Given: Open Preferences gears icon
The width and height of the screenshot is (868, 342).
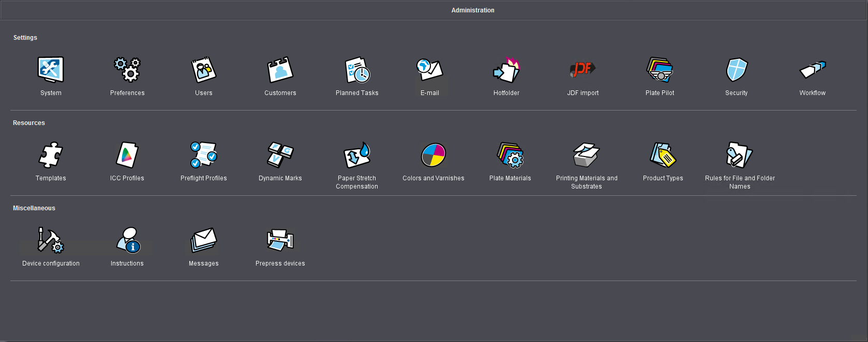Looking at the screenshot, I should pyautogui.click(x=127, y=70).
